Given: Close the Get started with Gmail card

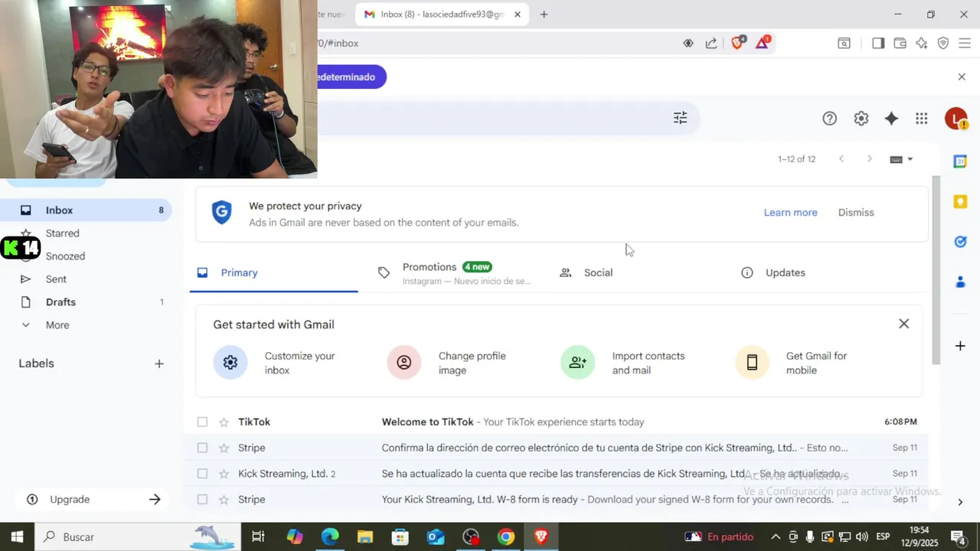Looking at the screenshot, I should coord(904,324).
